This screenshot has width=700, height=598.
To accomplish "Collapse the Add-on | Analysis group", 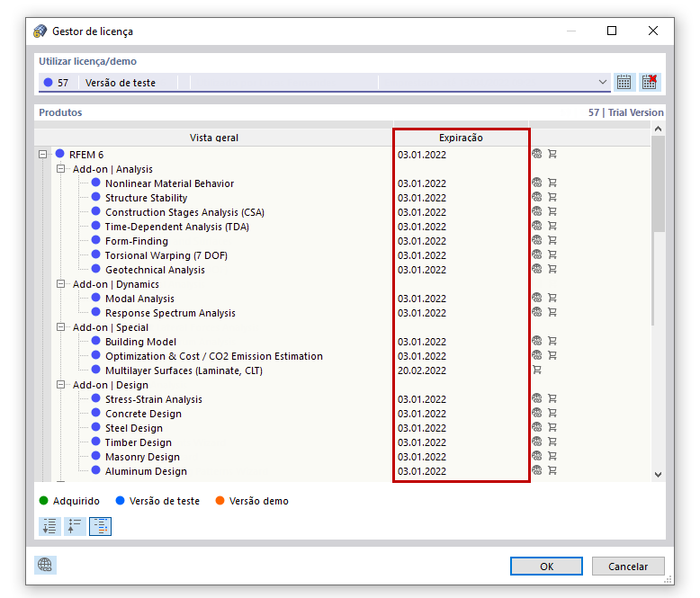I will tap(60, 169).
